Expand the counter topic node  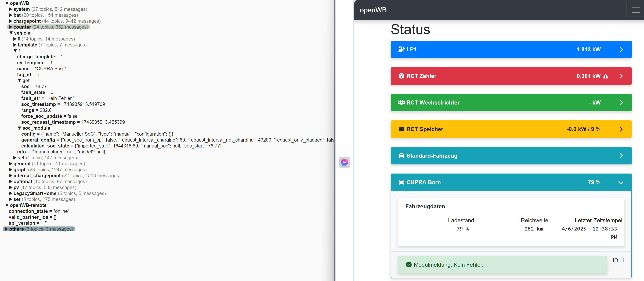[10, 27]
